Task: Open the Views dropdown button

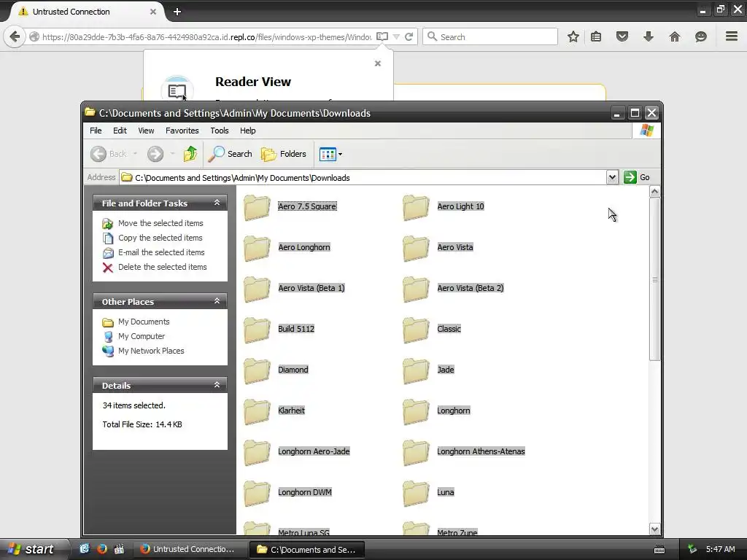Action: click(x=330, y=154)
